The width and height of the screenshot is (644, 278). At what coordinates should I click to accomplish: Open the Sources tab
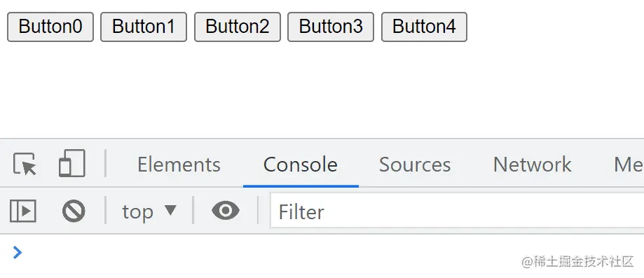click(x=415, y=165)
